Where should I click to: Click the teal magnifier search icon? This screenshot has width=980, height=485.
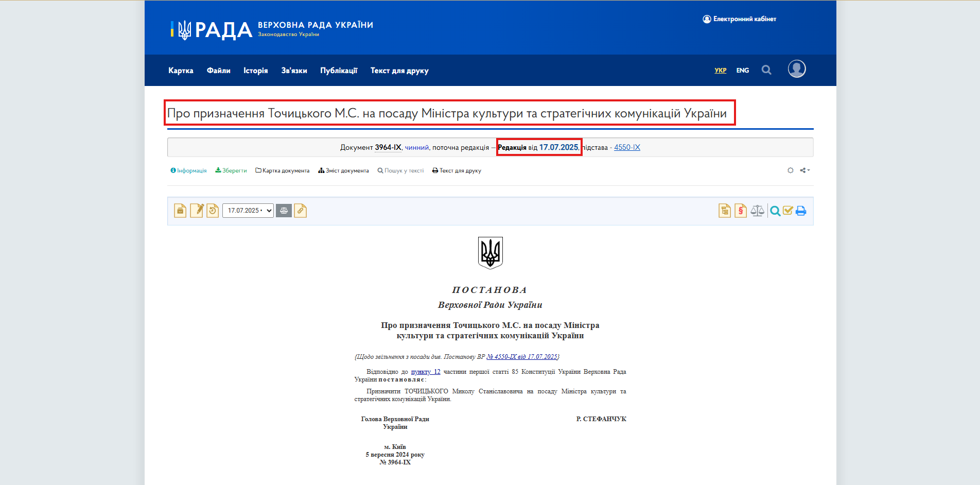(775, 211)
